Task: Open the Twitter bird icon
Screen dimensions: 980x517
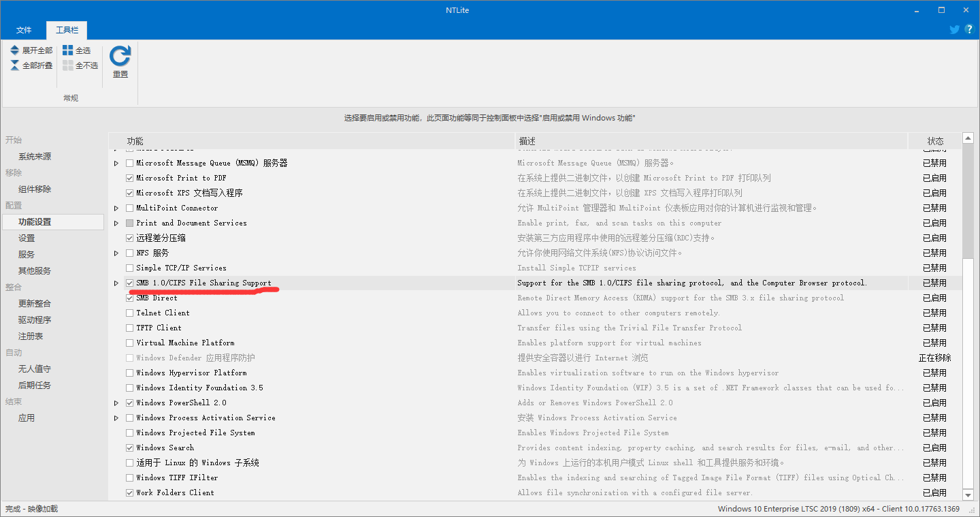Action: click(954, 29)
